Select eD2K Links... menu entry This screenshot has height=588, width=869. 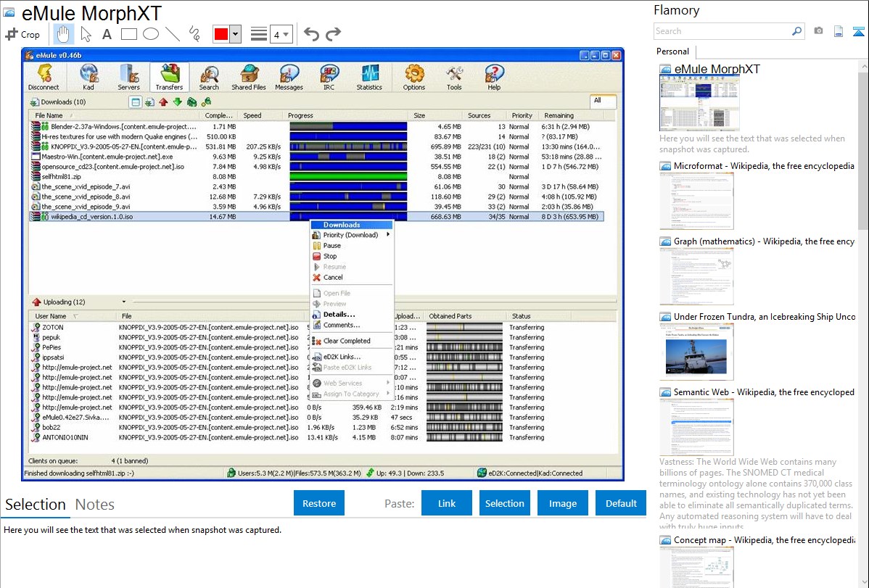tap(351, 357)
